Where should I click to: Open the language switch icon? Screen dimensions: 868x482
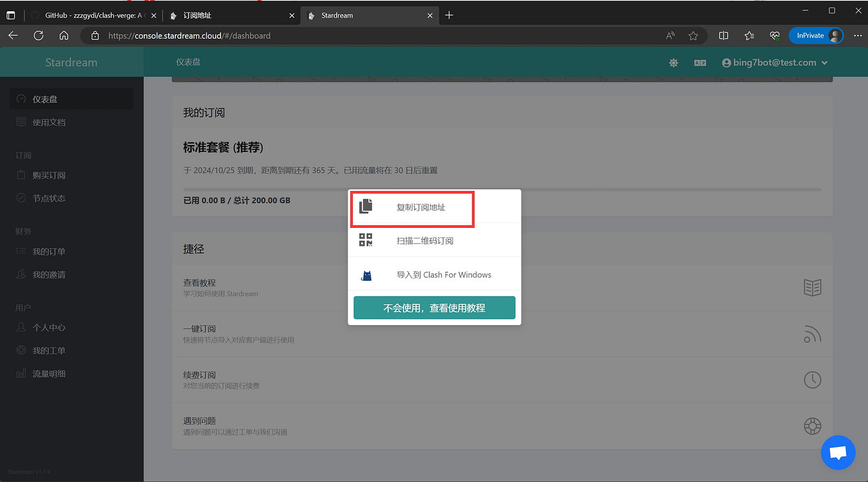point(700,63)
